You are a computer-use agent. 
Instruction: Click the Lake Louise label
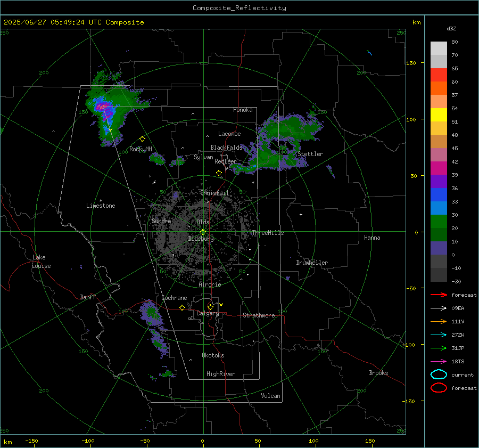coord(41,262)
